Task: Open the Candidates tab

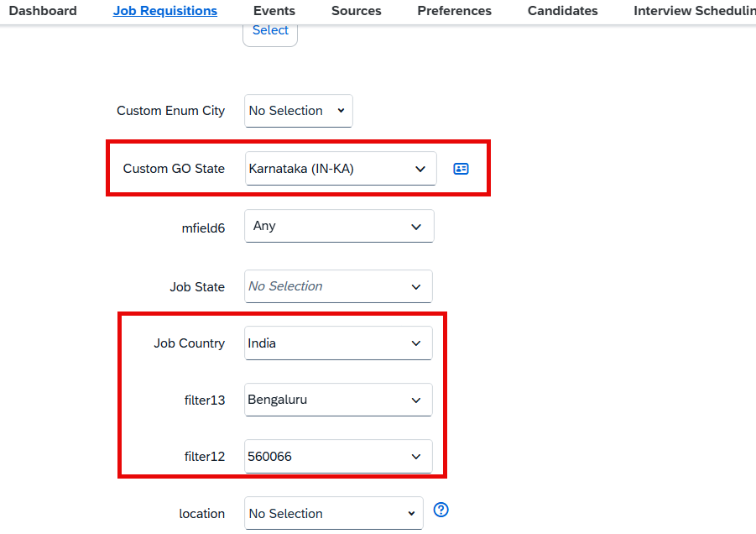Action: click(563, 11)
